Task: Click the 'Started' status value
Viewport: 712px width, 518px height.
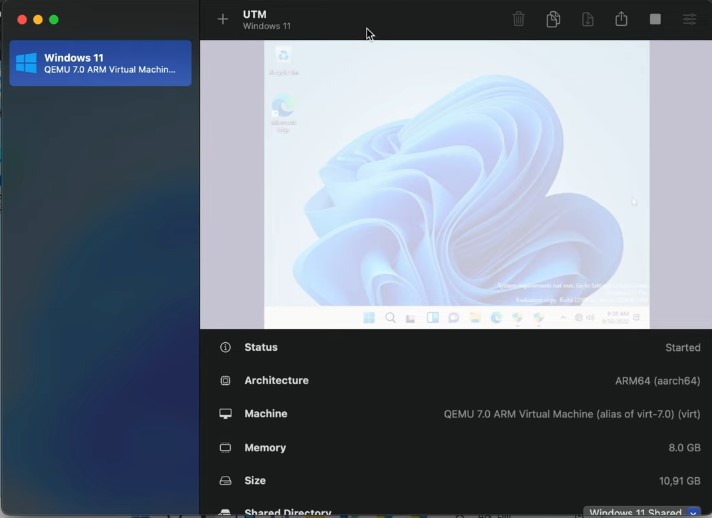Action: (x=682, y=347)
